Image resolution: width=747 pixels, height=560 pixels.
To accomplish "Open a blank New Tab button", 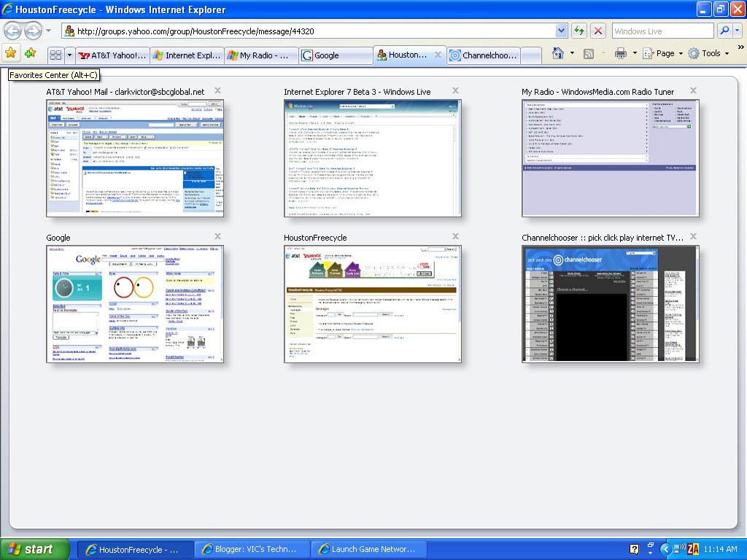I will [x=531, y=55].
